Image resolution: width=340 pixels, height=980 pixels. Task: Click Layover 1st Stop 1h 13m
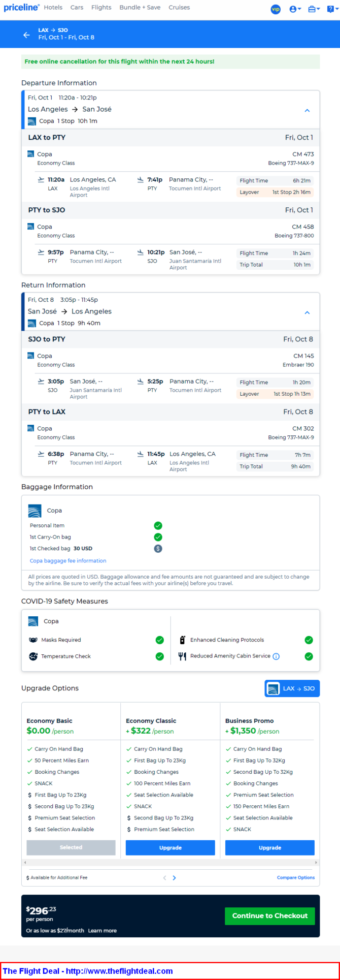275,394
